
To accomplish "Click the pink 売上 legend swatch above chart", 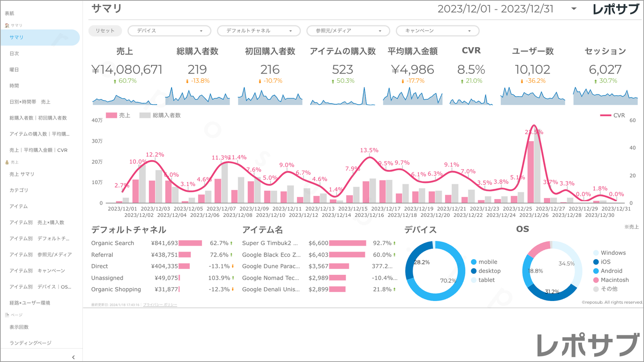I will tap(111, 115).
